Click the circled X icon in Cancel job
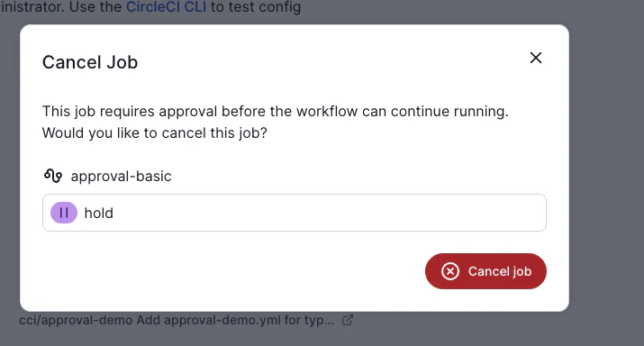Viewport: 644px width, 346px height. tap(450, 271)
